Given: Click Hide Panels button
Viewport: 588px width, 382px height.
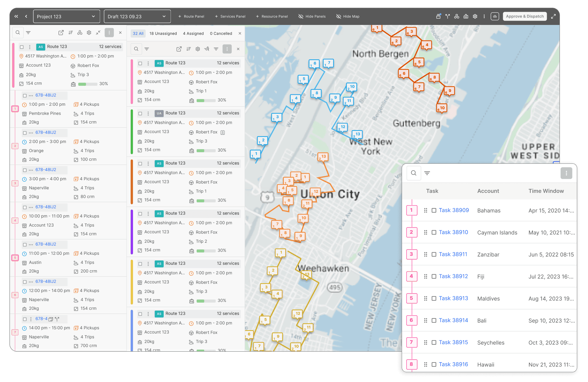Looking at the screenshot, I should 312,16.
